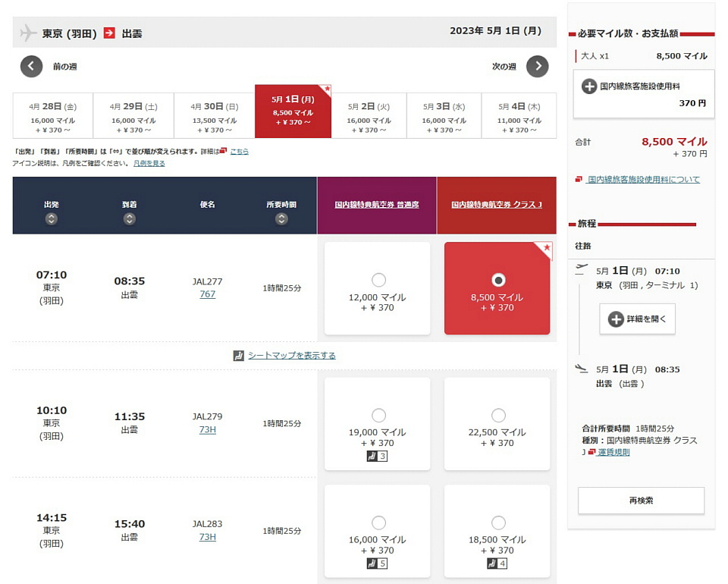The width and height of the screenshot is (728, 584).
Task: Sort flights by departure time
Action: (51, 219)
